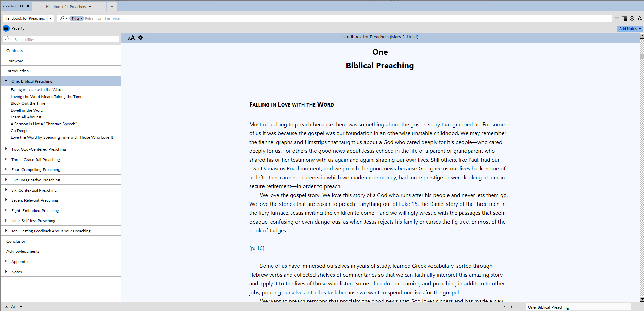
Task: Open the Handbook for Preachers tab menu arrow
Action: 90,7
